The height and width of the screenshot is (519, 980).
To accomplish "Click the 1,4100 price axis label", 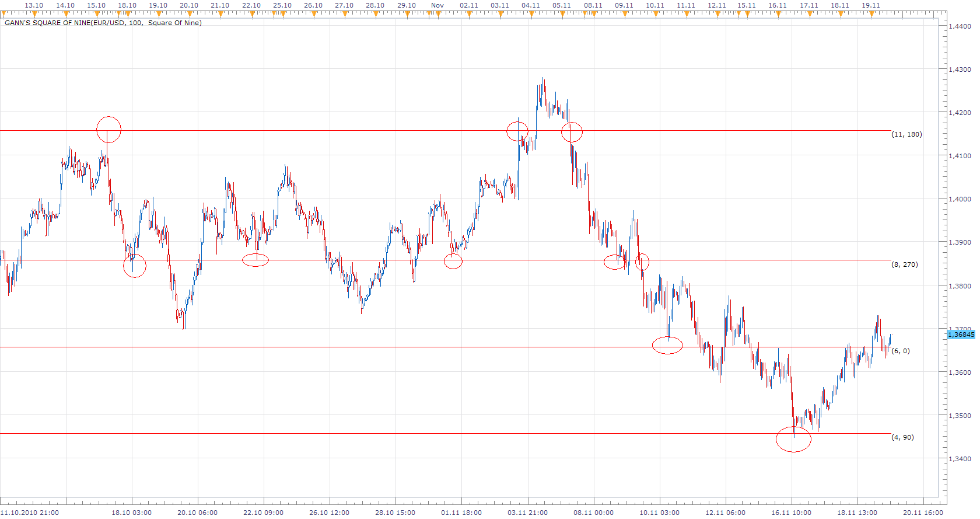I will (x=960, y=156).
